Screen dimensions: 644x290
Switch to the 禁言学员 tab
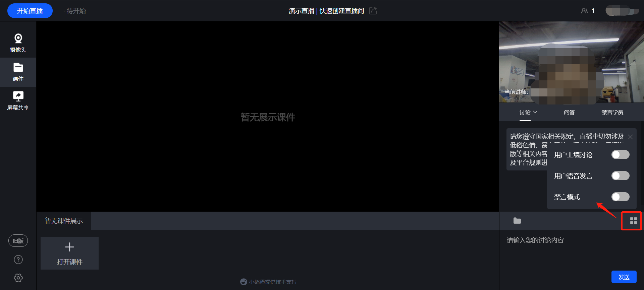coord(612,112)
